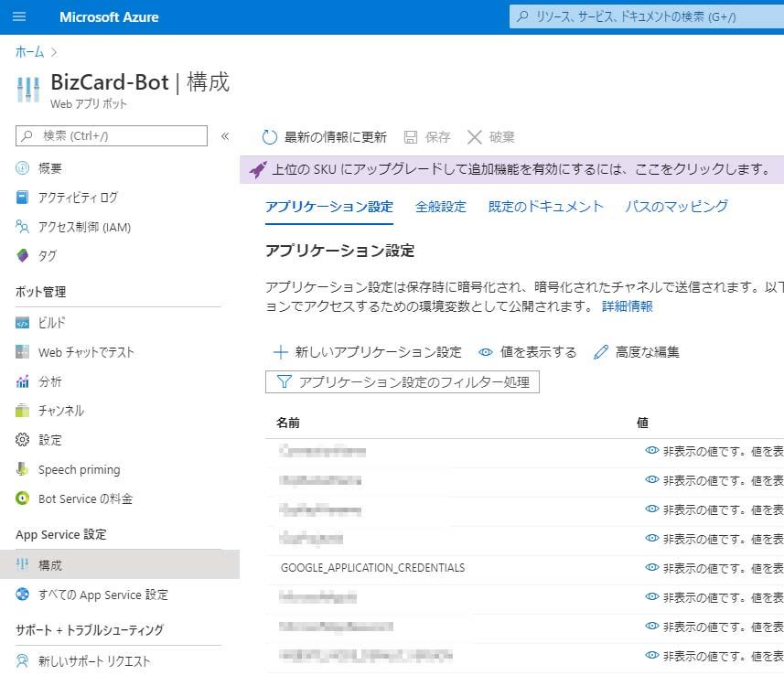This screenshot has height=686, width=784.
Task: Switch to 既定のドキュメント tab
Action: 545,207
